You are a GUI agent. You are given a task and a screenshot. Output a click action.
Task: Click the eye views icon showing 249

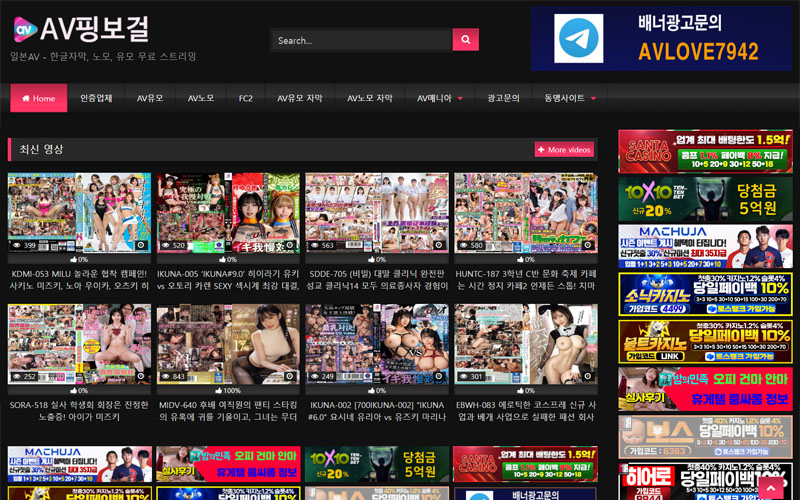pyautogui.click(x=314, y=377)
